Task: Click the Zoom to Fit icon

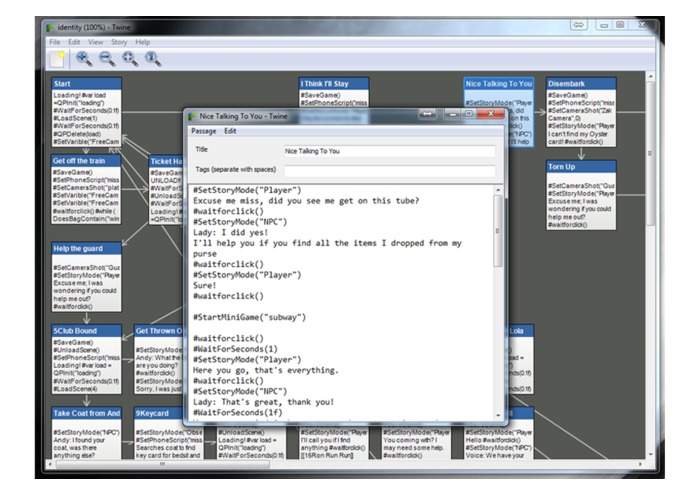Action: pos(130,58)
